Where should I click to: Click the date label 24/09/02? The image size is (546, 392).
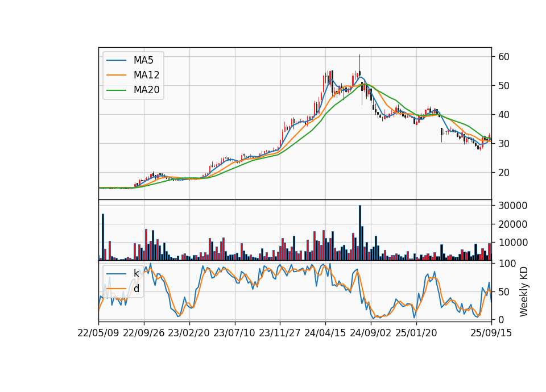point(370,333)
